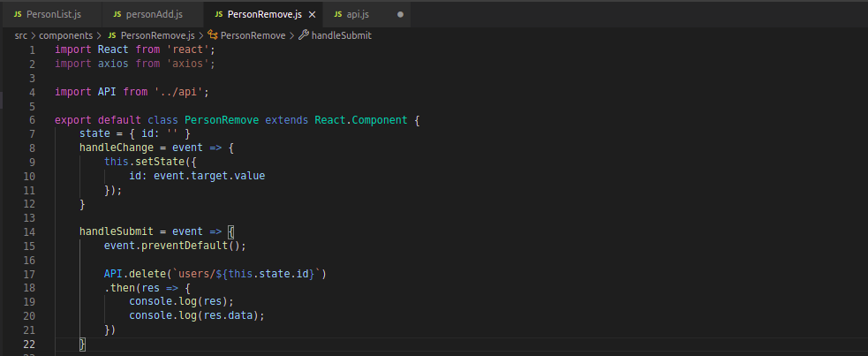
Task: Click the components breadcrumb
Action: coord(66,35)
